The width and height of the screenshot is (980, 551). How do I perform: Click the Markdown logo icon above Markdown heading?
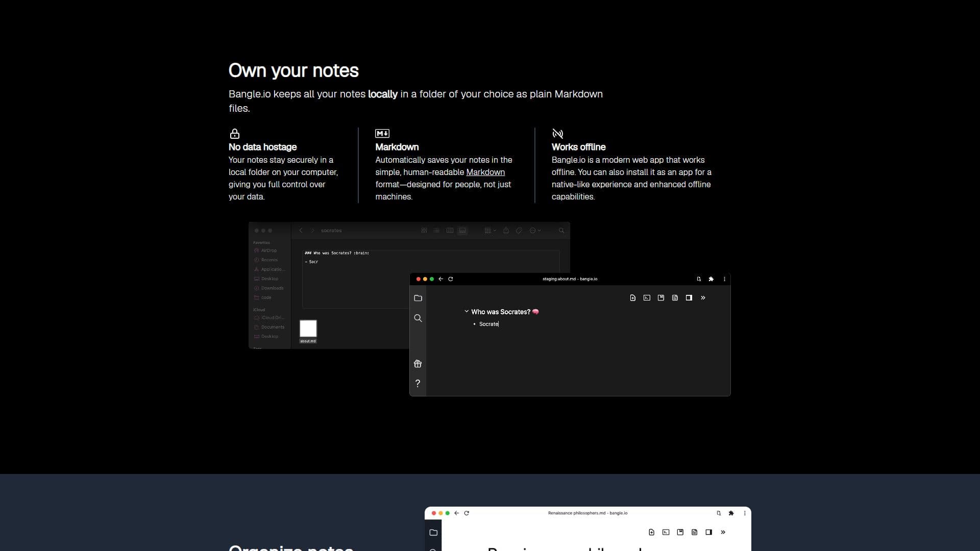382,134
